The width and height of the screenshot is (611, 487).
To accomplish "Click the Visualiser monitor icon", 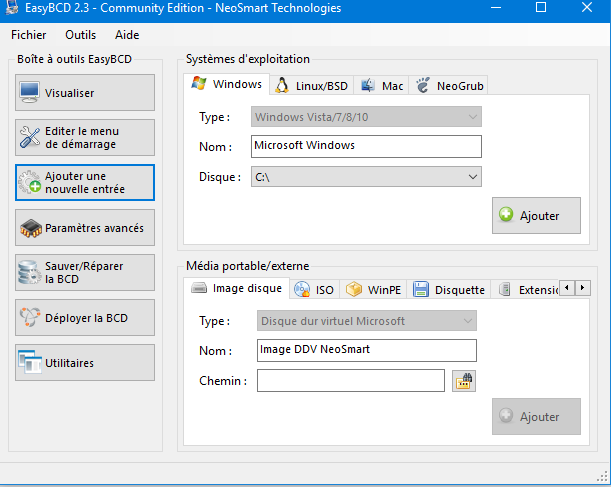I will coord(30,93).
